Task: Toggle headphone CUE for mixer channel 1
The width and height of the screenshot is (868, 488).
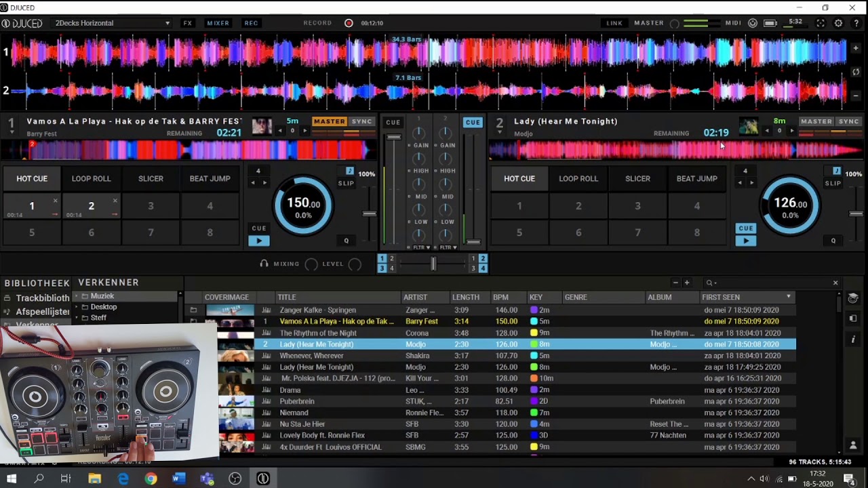Action: click(x=393, y=123)
